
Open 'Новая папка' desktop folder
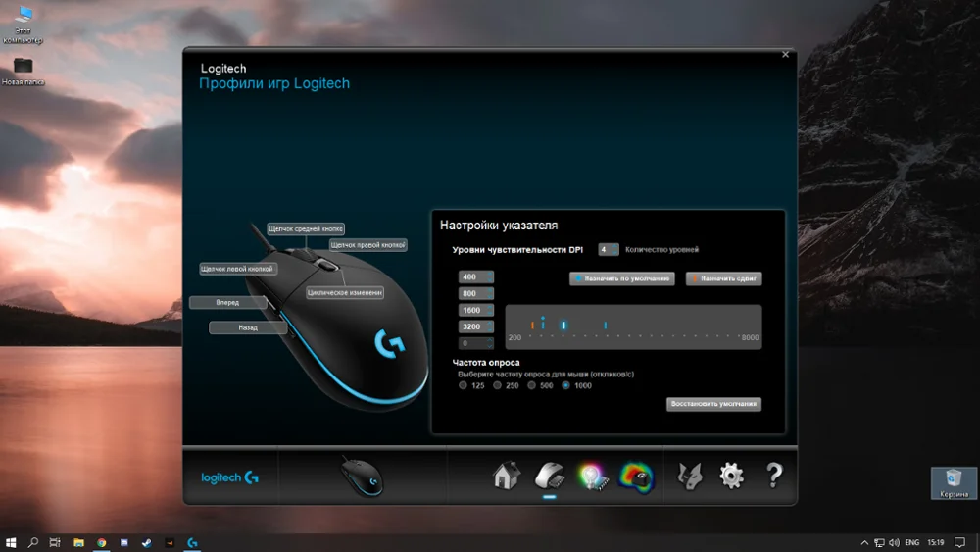coord(24,72)
